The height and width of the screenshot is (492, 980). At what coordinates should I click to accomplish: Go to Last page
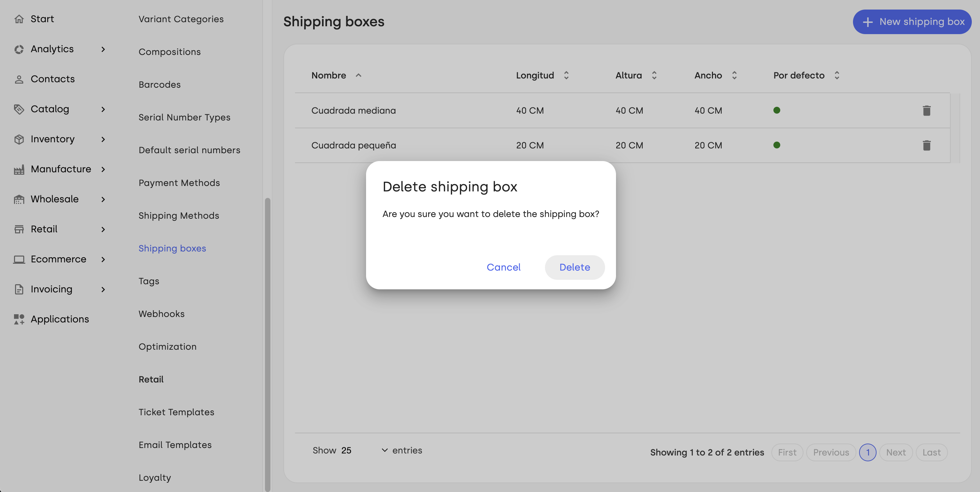931,452
